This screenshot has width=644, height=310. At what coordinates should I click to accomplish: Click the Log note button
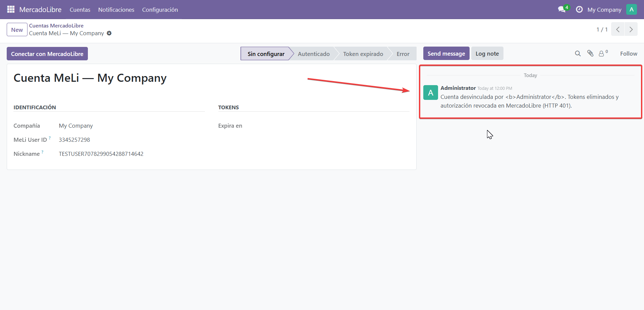click(487, 53)
